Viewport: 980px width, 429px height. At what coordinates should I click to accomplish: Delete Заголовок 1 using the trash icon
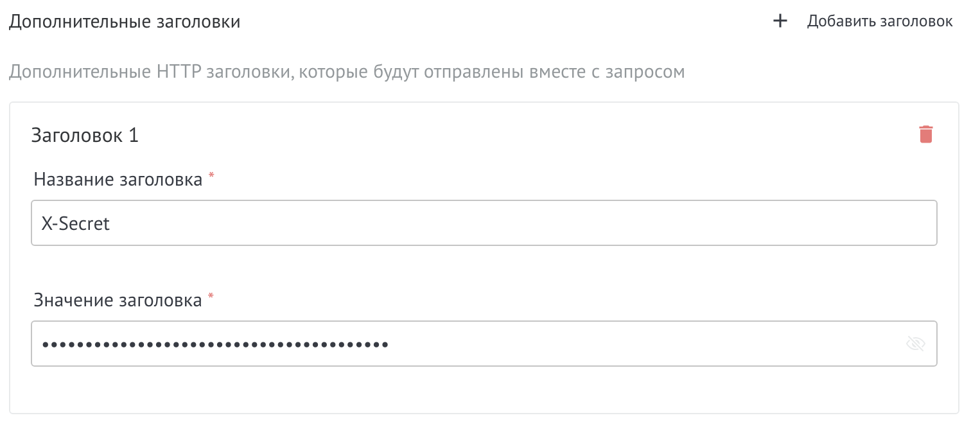pos(925,134)
